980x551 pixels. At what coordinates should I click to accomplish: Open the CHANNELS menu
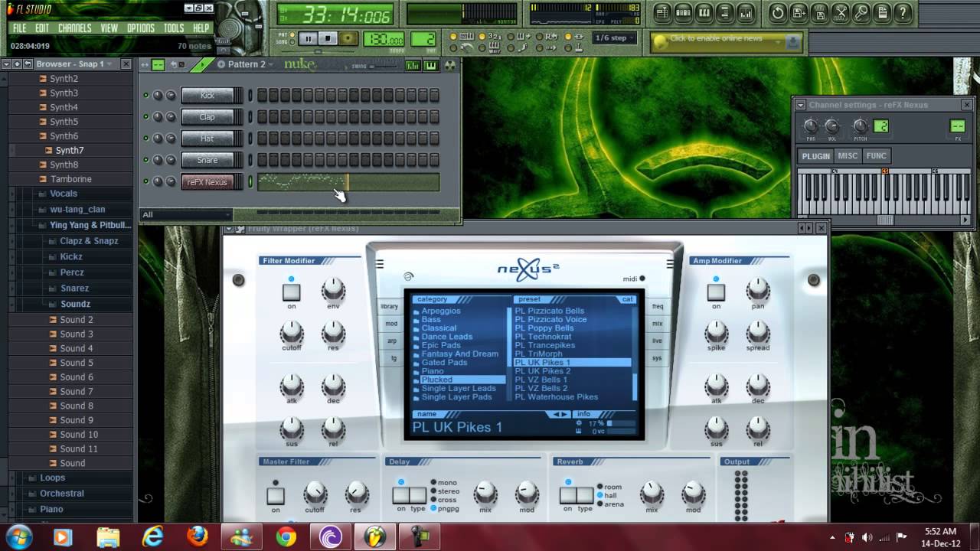(74, 28)
